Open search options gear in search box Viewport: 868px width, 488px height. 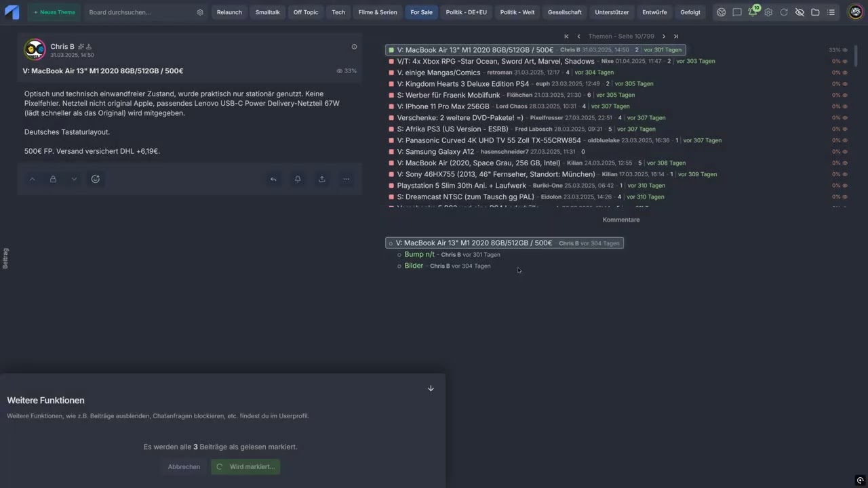coord(200,12)
